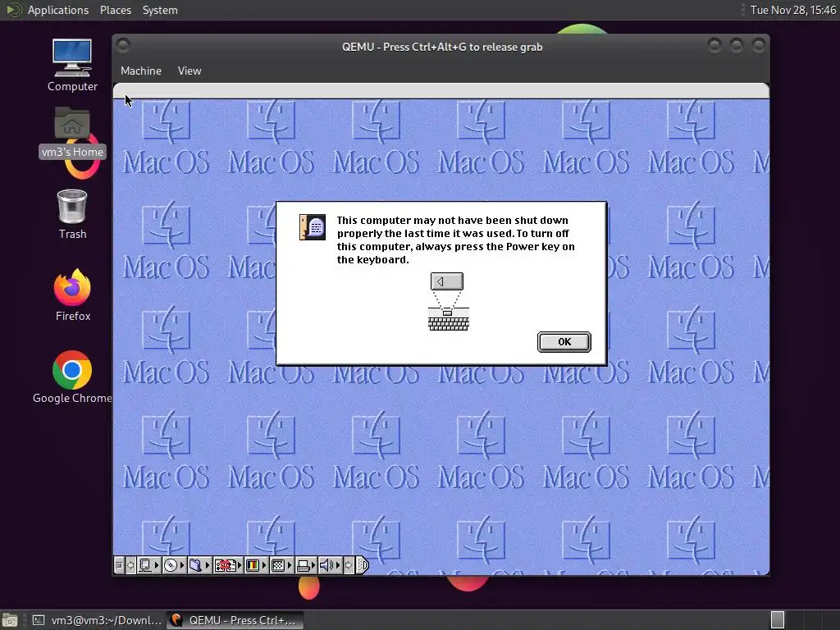The width and height of the screenshot is (840, 630).
Task: Open the Machine menu in QEMU
Action: click(141, 71)
